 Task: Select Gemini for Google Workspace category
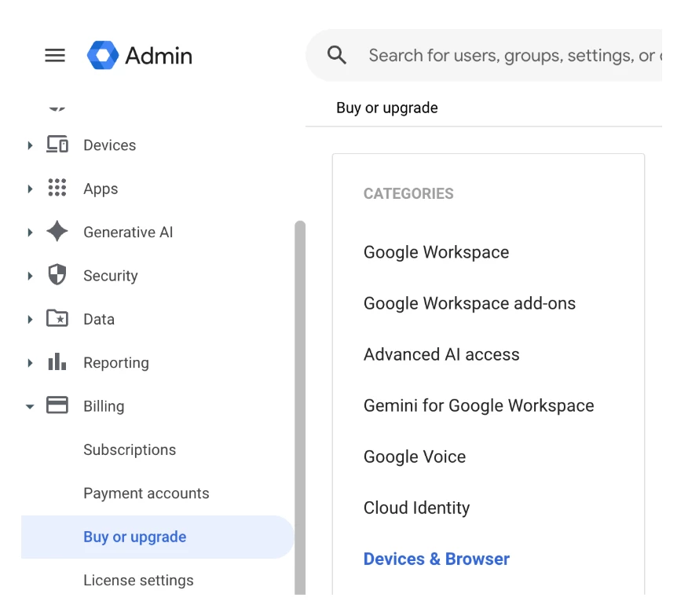click(478, 405)
